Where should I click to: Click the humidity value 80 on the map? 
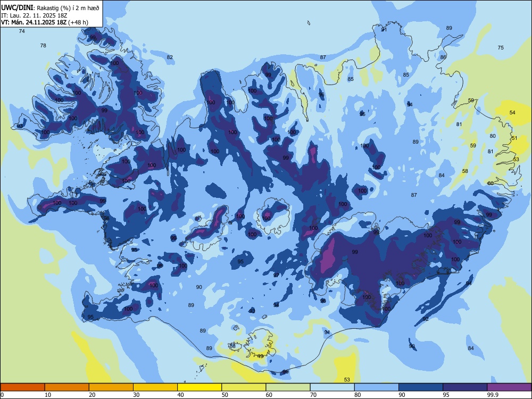point(493,136)
